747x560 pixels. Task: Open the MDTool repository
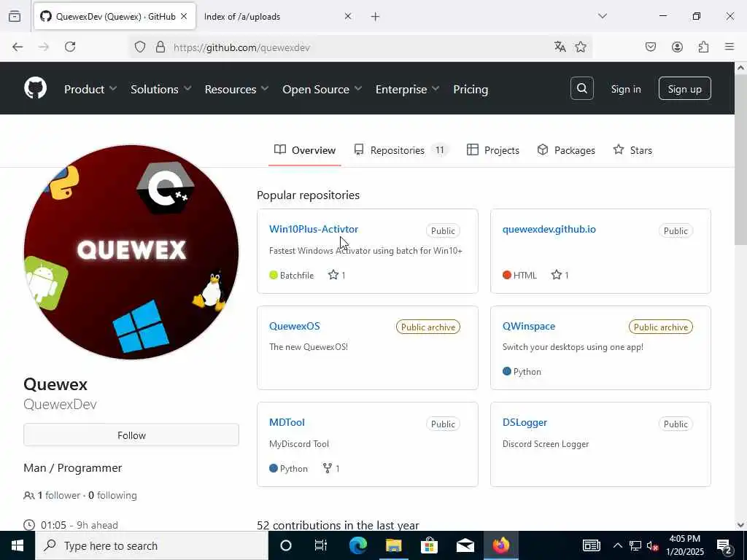click(x=287, y=422)
